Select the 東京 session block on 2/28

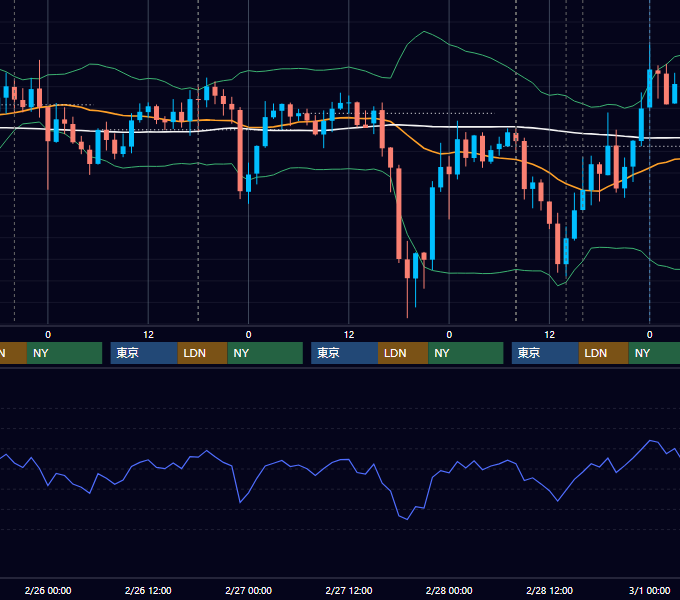(545, 353)
